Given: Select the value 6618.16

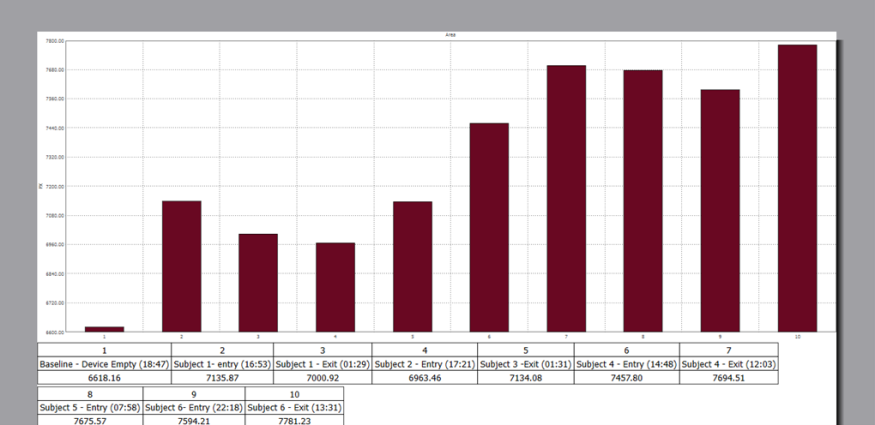Looking at the screenshot, I should (x=104, y=378).
